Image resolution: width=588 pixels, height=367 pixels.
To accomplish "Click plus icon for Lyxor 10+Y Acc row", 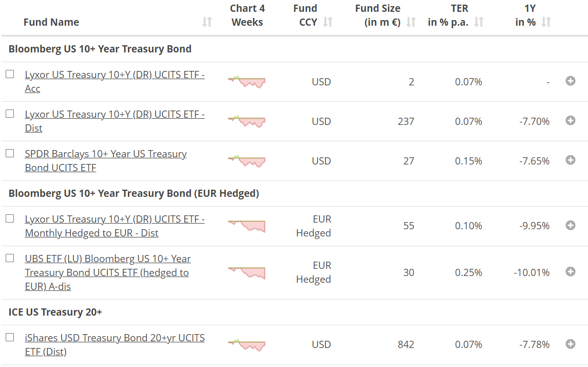I will point(570,81).
